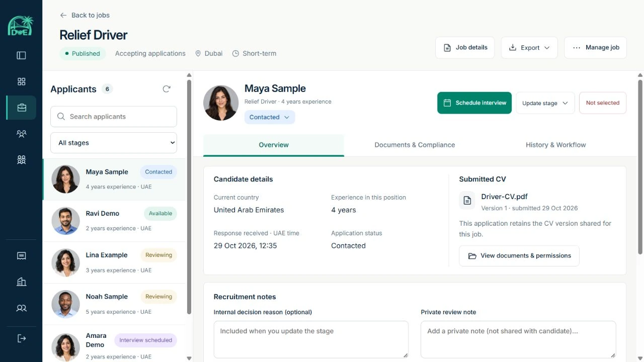Focus the Search applicants field
This screenshot has width=644, height=362.
point(114,117)
